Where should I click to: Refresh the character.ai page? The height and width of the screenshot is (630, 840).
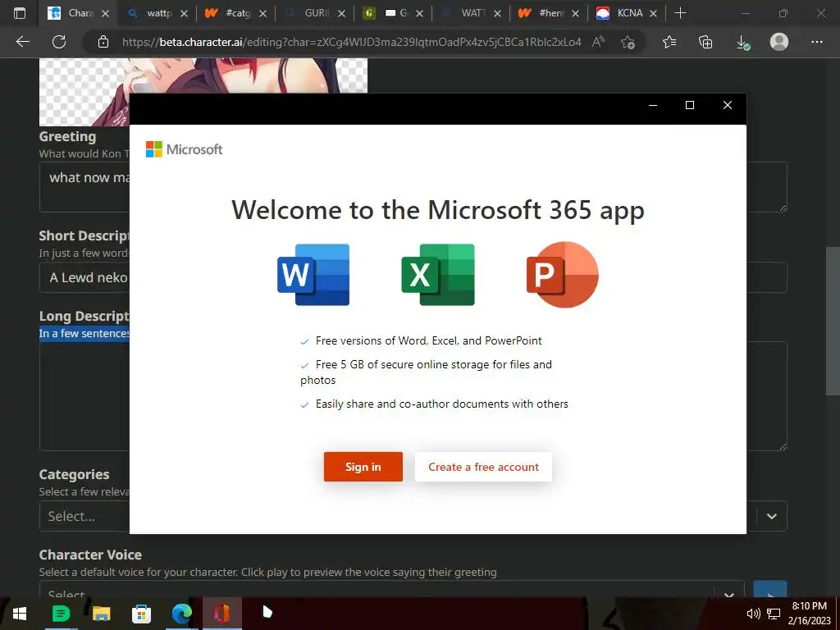point(59,42)
